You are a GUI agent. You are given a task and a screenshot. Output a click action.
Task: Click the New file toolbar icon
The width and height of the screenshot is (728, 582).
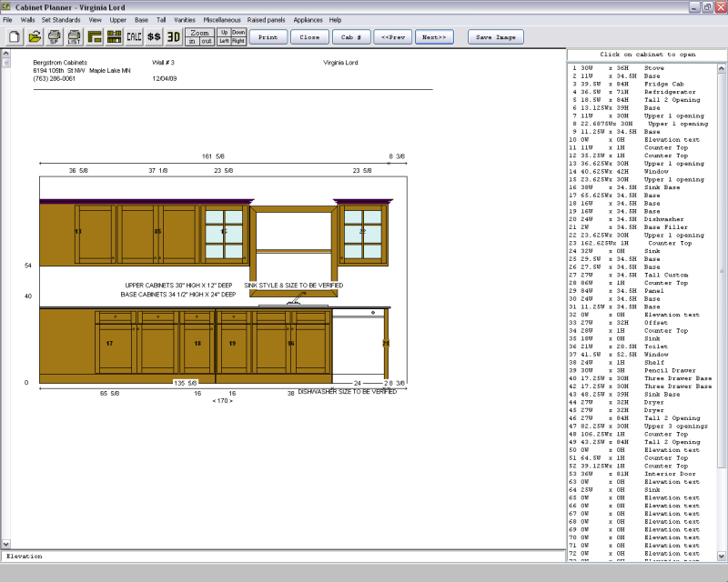tap(15, 36)
